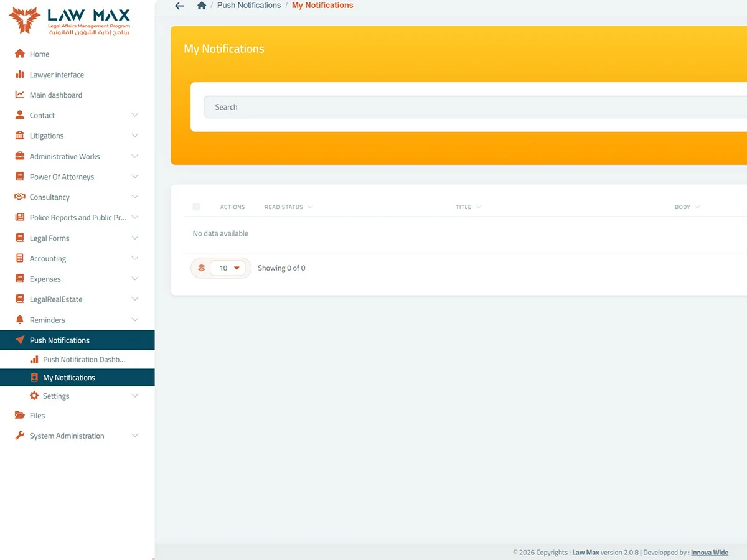The height and width of the screenshot is (560, 747).
Task: Click the Consultancy handshake icon
Action: pos(20,197)
